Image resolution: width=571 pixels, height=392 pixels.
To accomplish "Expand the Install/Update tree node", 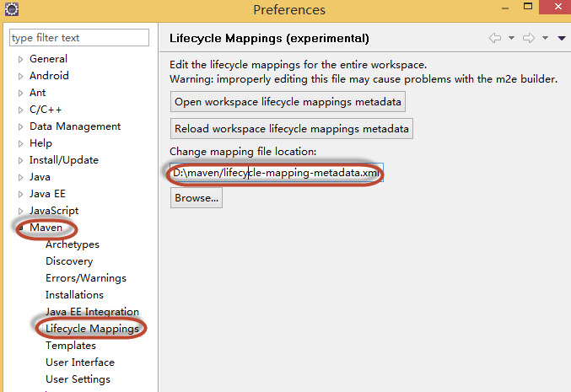I will [20, 160].
